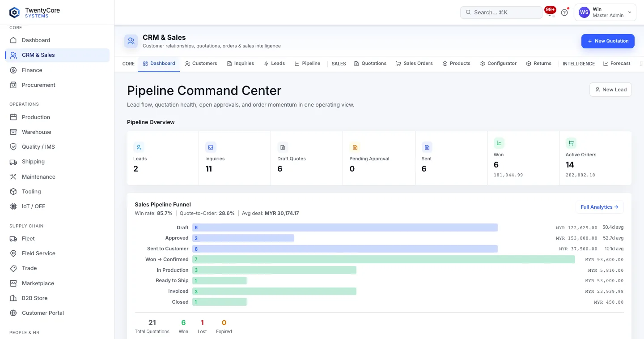The image size is (644, 339).
Task: Open the Products tab
Action: click(457, 64)
